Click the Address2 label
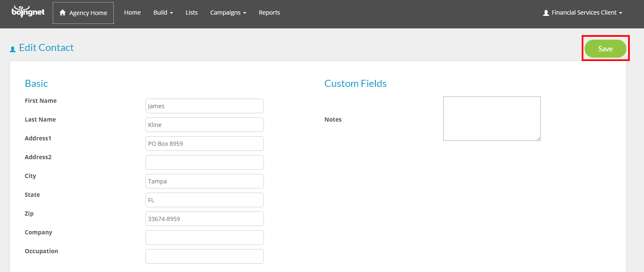This screenshot has width=644, height=272. point(38,157)
